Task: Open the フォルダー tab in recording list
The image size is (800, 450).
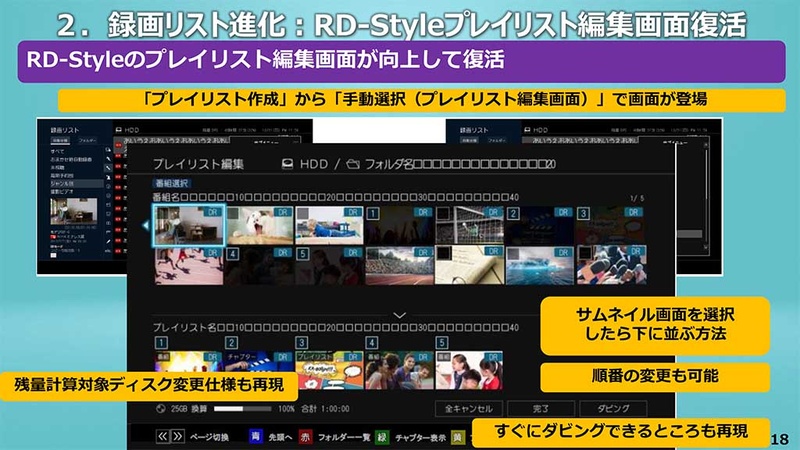Action: 87,140
